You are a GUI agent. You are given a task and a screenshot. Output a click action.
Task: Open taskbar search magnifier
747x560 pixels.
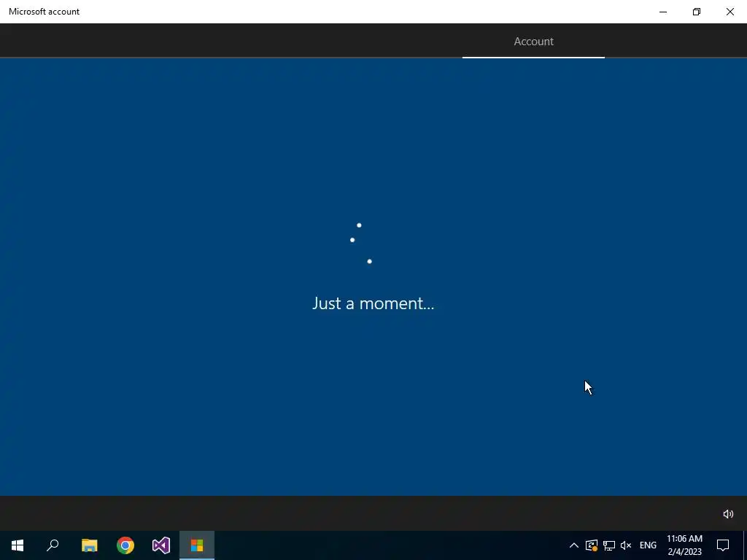(53, 545)
